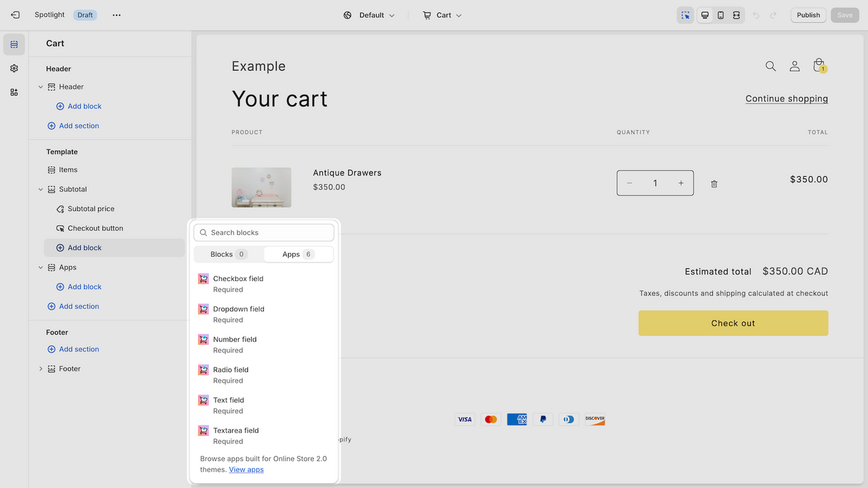The width and height of the screenshot is (868, 488).
Task: Click Add section under Template group
Action: click(x=73, y=306)
